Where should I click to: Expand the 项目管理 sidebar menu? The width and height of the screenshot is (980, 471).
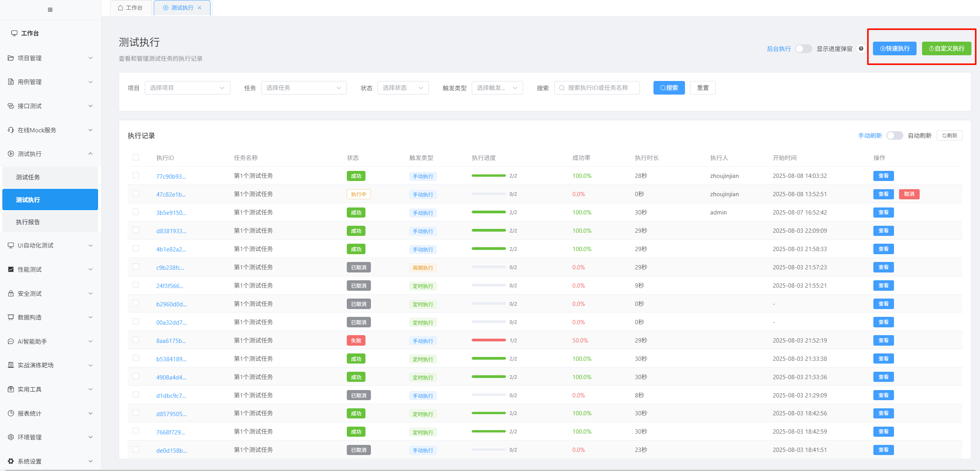pyautogui.click(x=51, y=58)
